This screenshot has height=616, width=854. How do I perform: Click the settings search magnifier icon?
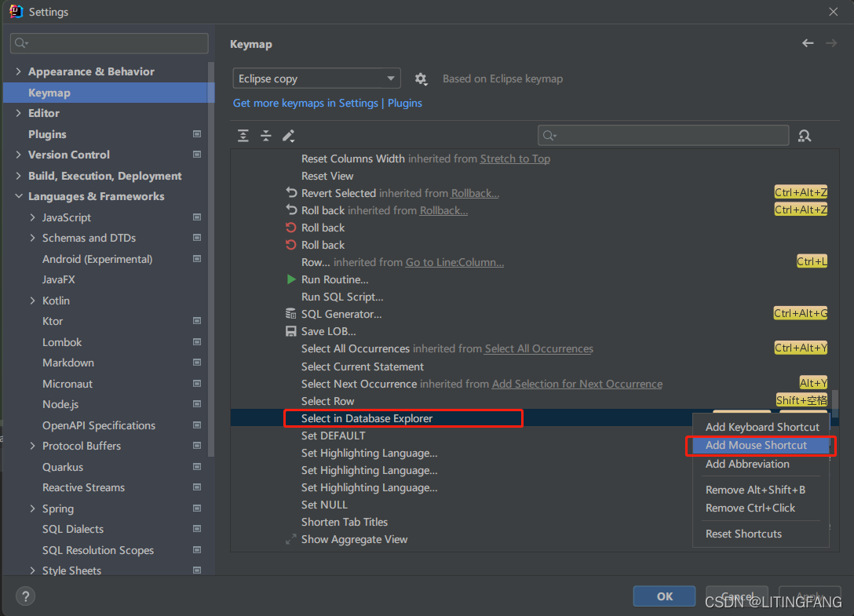(21, 43)
